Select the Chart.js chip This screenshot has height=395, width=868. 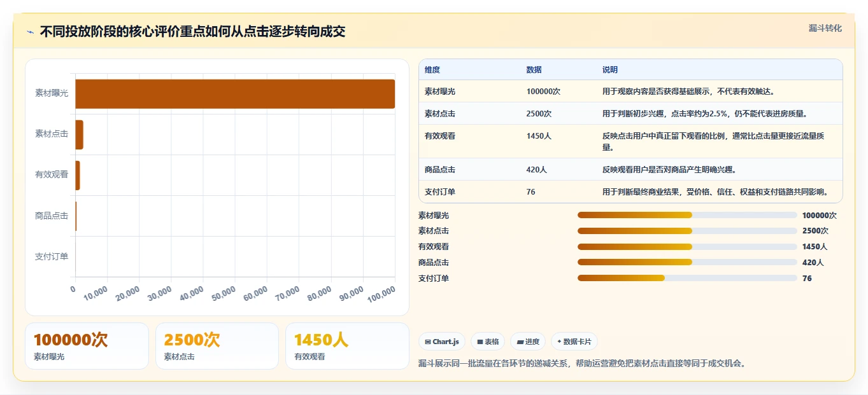[x=442, y=342]
